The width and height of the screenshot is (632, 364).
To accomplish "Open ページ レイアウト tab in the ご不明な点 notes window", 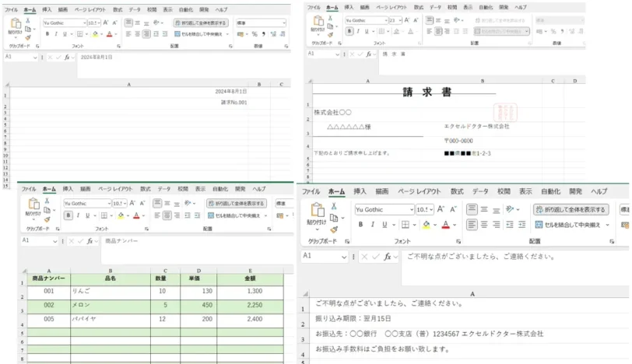I will pyautogui.click(x=420, y=191).
